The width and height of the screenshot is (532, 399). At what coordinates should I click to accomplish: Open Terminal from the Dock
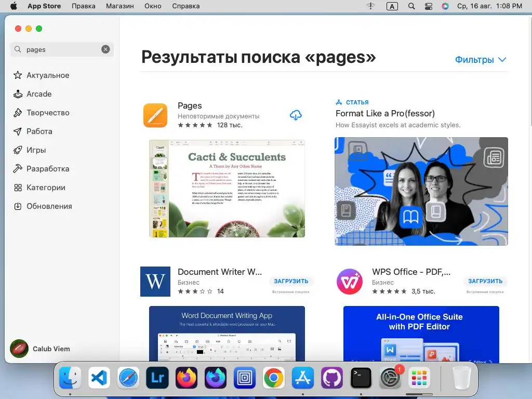click(x=361, y=378)
